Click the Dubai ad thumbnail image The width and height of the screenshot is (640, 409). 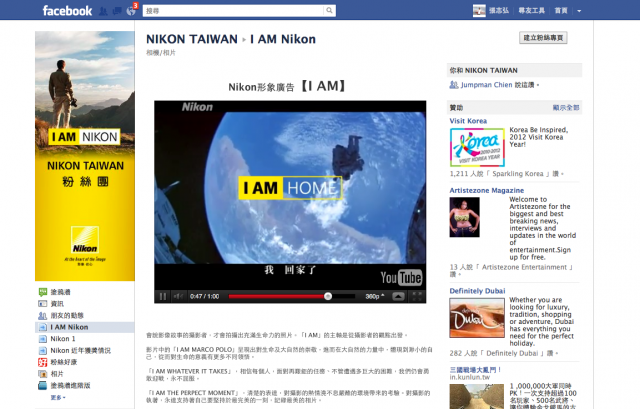click(477, 318)
